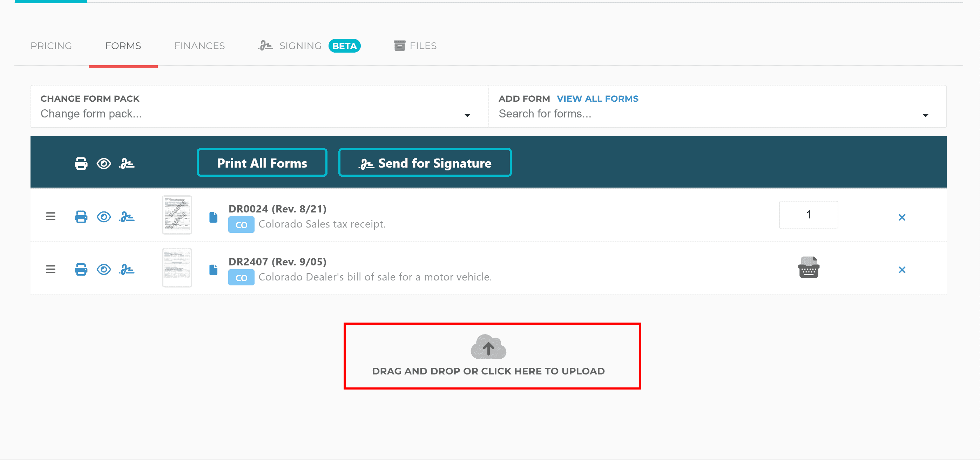This screenshot has height=460, width=980.
Task: Toggle the eye icon for DR2407
Action: click(103, 270)
